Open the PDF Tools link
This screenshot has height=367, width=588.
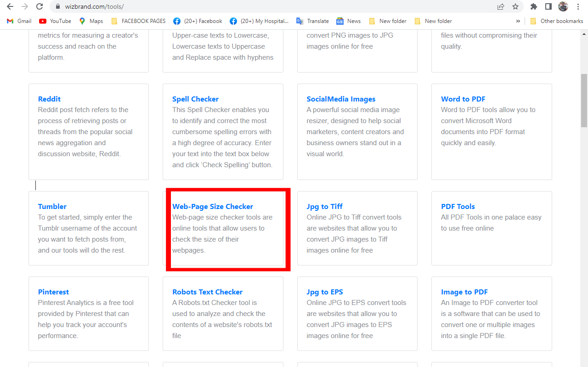(x=458, y=206)
